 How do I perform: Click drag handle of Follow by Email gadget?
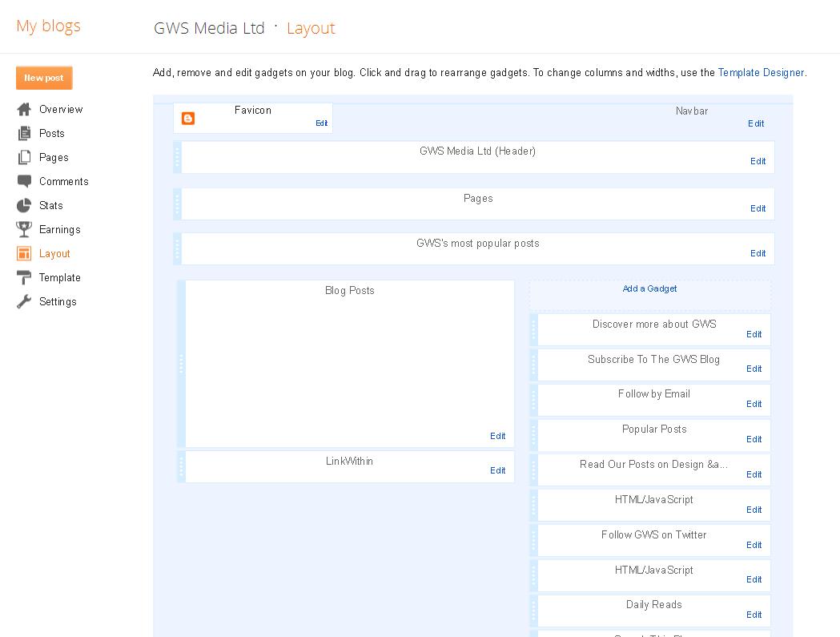(x=533, y=400)
